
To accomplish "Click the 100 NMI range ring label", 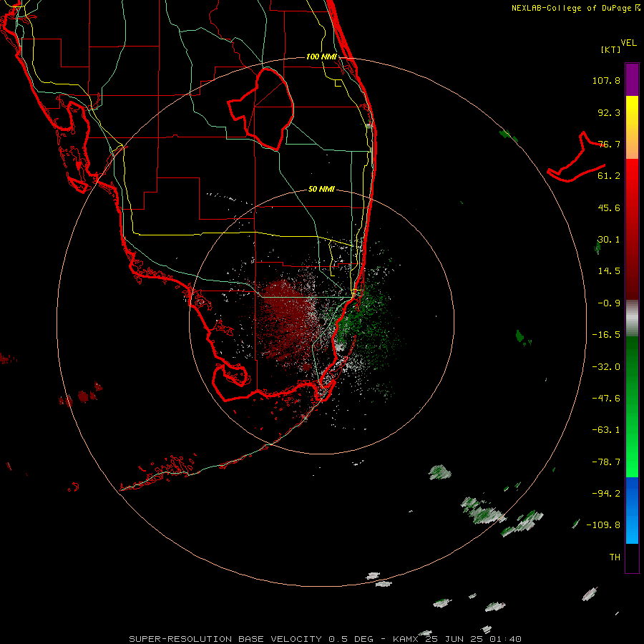I will (x=321, y=57).
